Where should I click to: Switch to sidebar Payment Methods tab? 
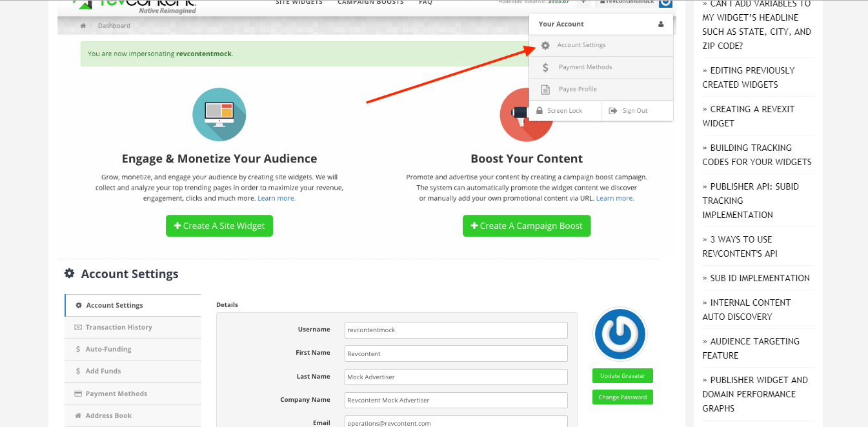[133, 393]
